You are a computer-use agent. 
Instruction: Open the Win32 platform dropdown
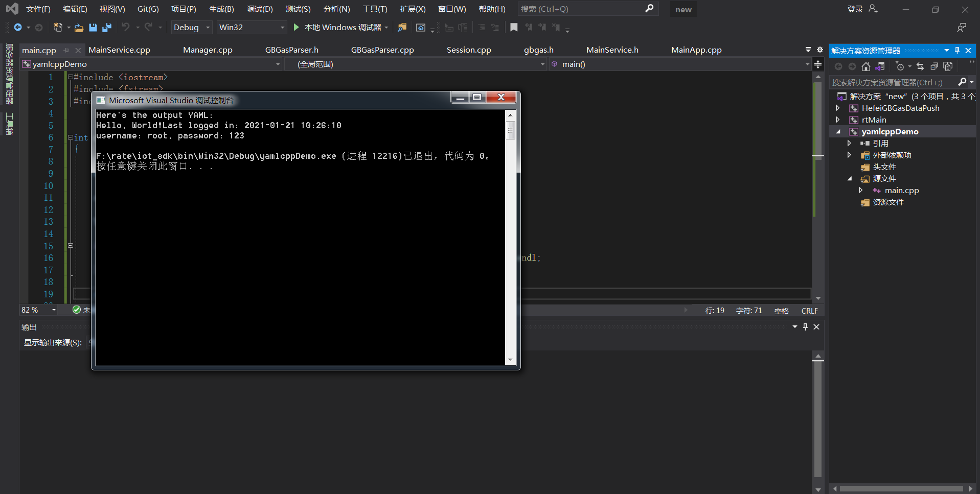pos(251,27)
